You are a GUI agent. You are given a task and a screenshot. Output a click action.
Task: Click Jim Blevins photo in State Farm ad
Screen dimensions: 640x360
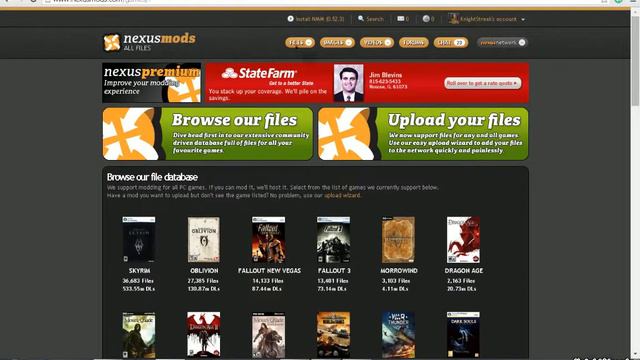(x=348, y=83)
